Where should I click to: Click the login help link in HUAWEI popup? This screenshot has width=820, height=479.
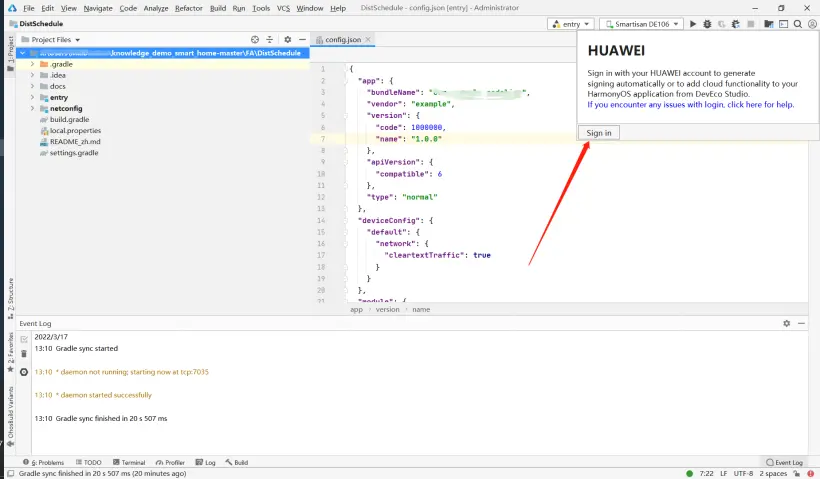click(x=690, y=105)
